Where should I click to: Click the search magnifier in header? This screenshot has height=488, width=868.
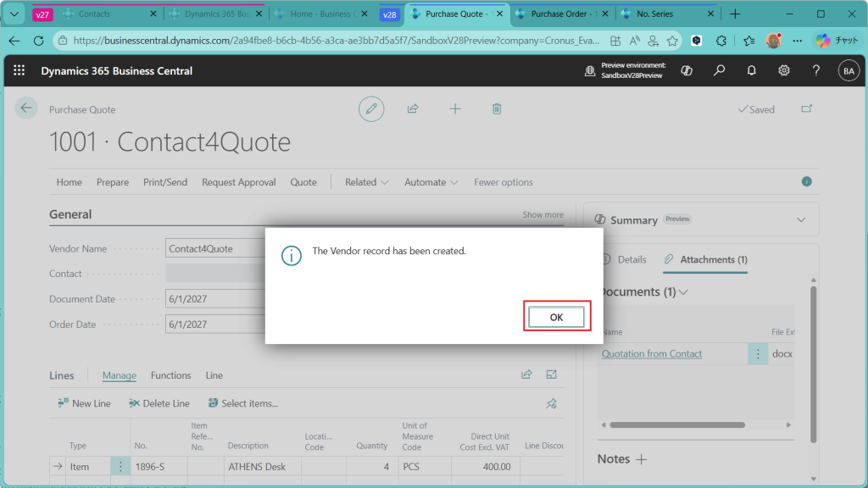(719, 71)
